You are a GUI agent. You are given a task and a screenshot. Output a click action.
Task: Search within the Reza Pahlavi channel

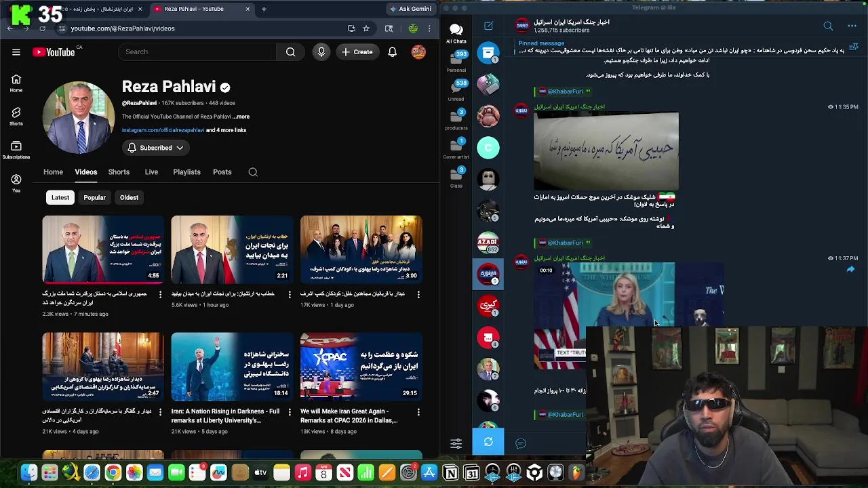coord(253,172)
